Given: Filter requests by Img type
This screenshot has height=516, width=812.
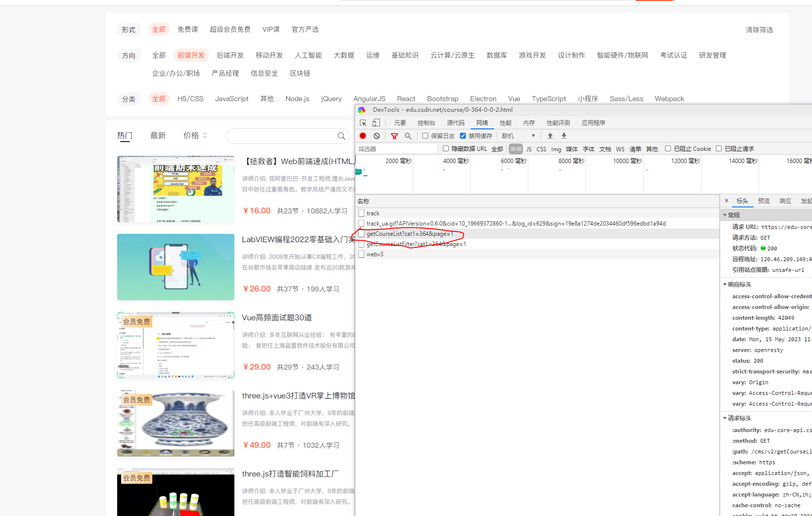Looking at the screenshot, I should click(556, 149).
